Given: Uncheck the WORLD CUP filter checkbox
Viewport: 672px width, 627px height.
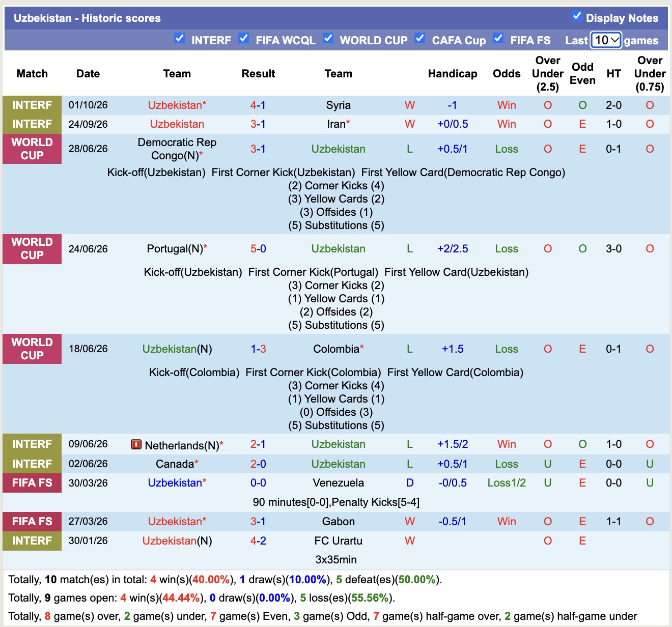Looking at the screenshot, I should tap(328, 38).
